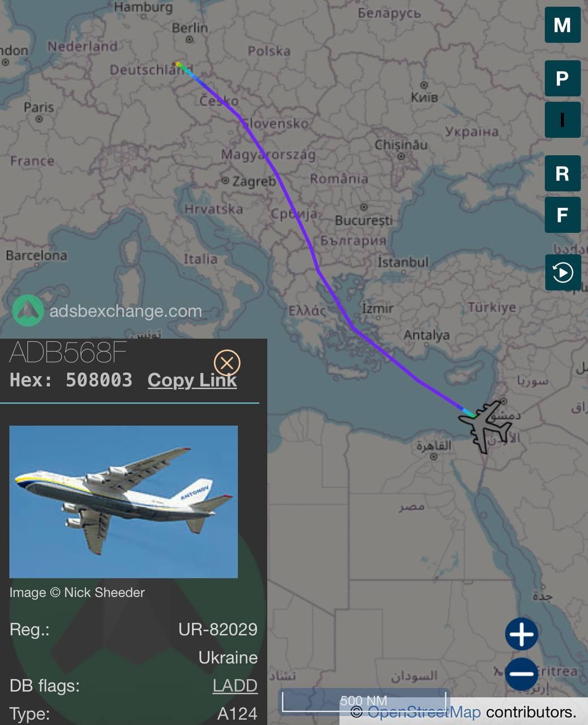Image resolution: width=588 pixels, height=725 pixels.
Task: Close the aircraft info panel
Action: (227, 362)
